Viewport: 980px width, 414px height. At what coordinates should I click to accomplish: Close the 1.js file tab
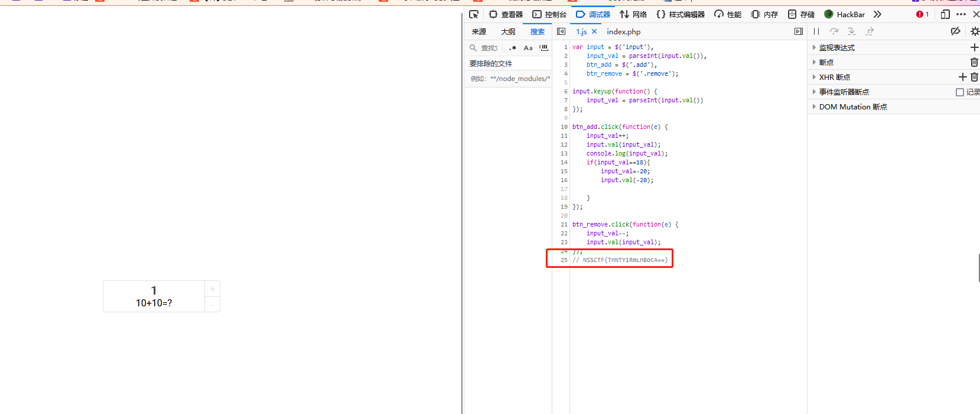(594, 31)
